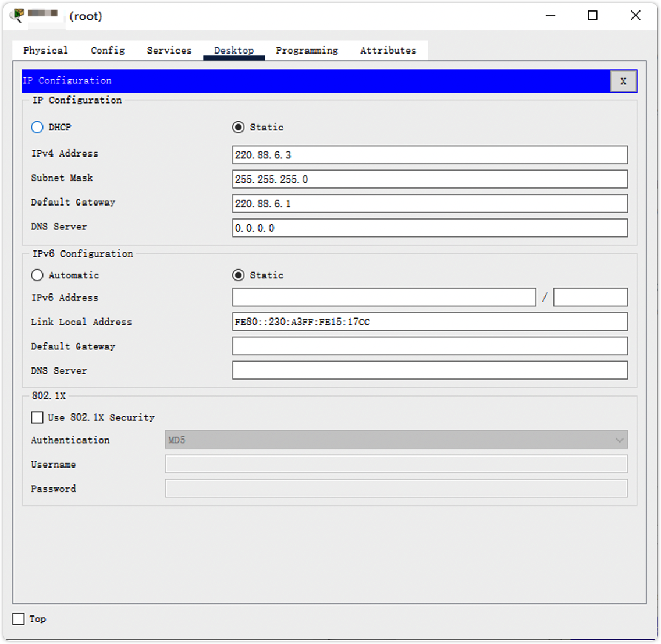Go to the Services tab
The height and width of the screenshot is (644, 661).
(x=169, y=51)
